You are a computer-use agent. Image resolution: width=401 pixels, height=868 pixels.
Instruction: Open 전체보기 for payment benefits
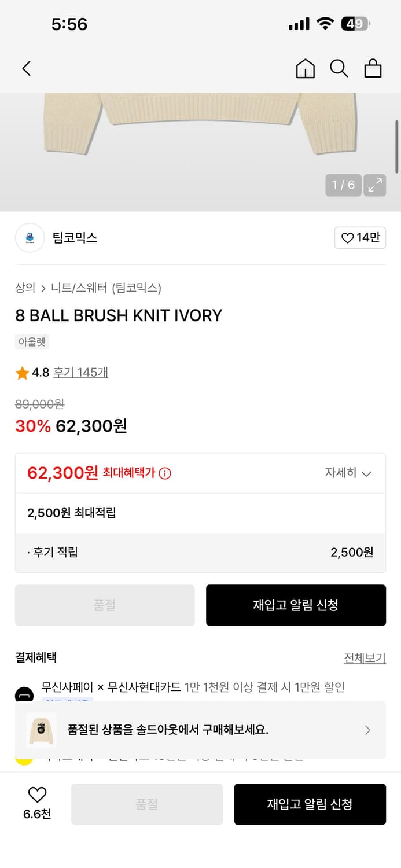(x=365, y=658)
